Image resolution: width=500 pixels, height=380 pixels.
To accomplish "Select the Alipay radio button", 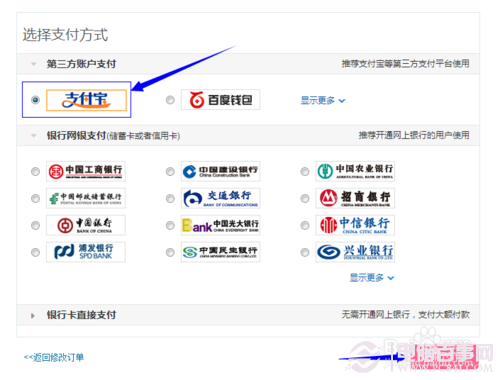I will pos(35,100).
